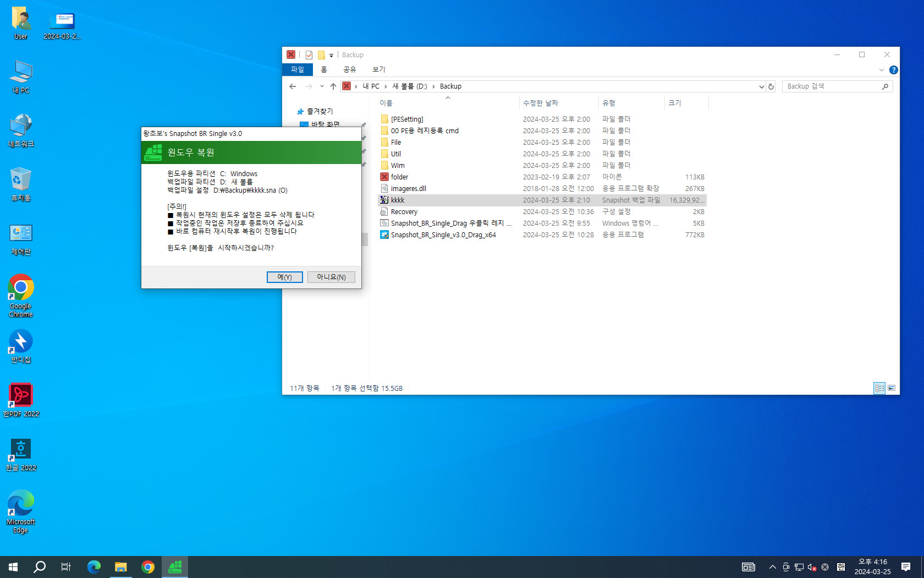Launch 반디집 desktop shortcut
This screenshot has height=578, width=924.
tap(21, 347)
